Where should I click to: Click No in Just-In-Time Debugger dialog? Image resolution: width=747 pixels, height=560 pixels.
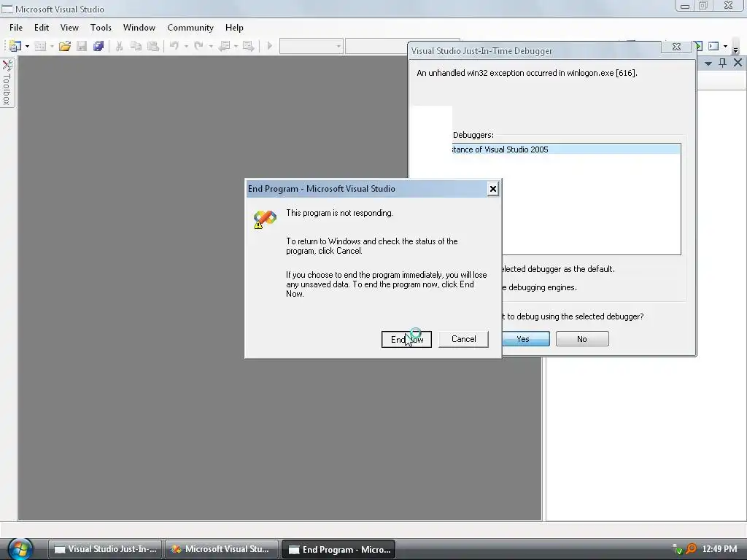[x=582, y=339]
